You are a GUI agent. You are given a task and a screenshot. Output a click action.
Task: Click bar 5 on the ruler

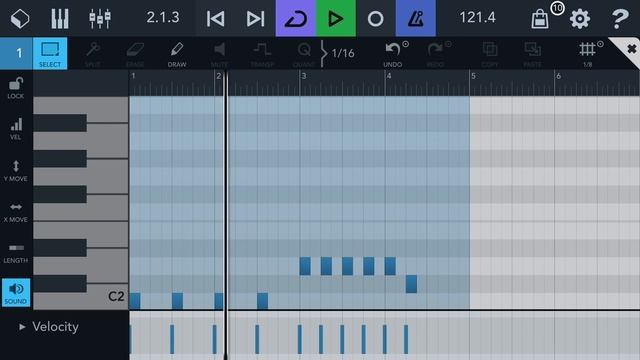point(473,76)
